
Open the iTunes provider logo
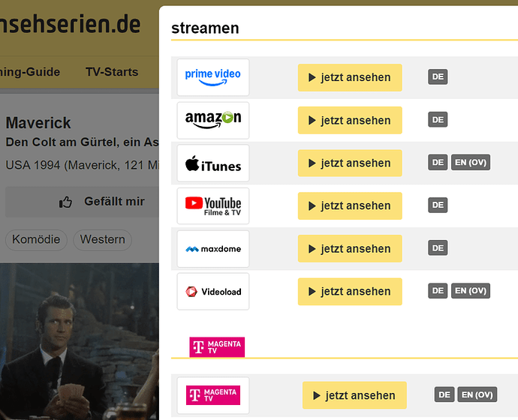tap(213, 163)
